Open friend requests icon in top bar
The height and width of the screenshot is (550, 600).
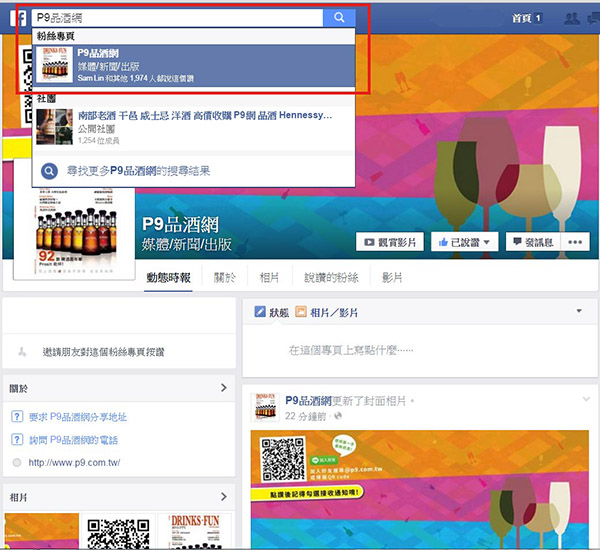572,18
